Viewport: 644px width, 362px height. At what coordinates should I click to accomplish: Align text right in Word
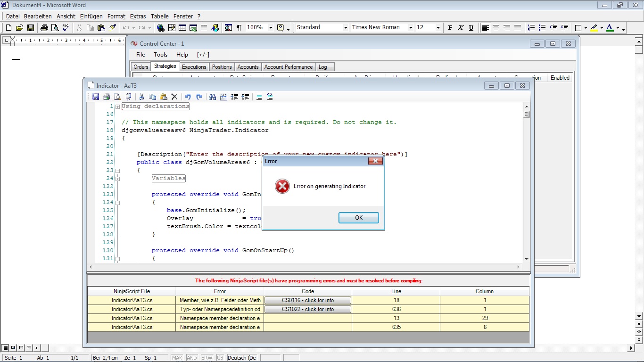pyautogui.click(x=507, y=28)
